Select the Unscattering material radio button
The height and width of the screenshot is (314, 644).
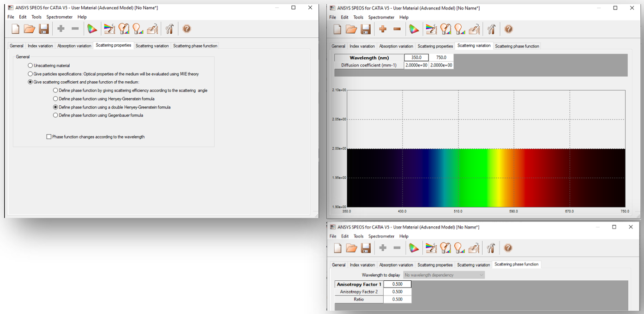coord(30,66)
